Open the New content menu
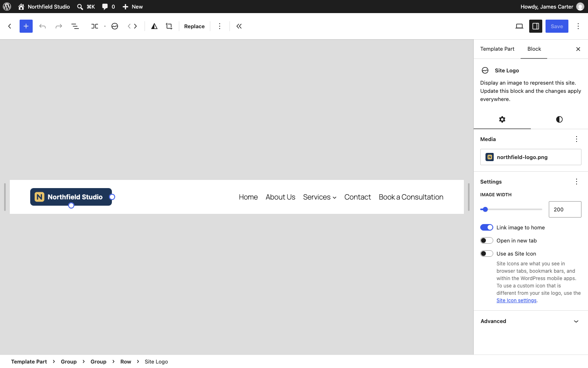The image size is (588, 368). pos(133,7)
